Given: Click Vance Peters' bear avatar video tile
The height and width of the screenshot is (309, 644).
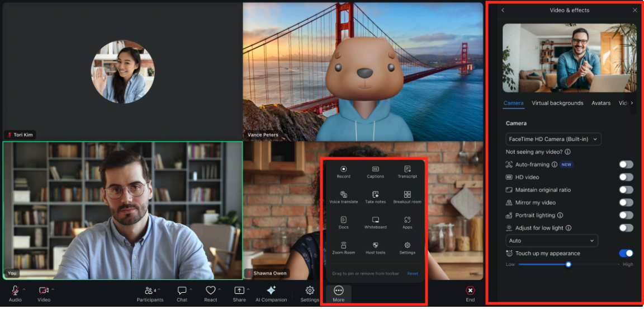Looking at the screenshot, I should (363, 72).
